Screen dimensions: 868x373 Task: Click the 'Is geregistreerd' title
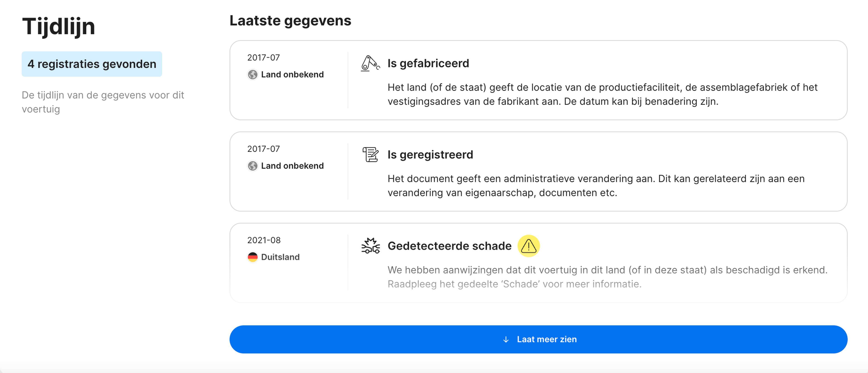click(x=430, y=155)
